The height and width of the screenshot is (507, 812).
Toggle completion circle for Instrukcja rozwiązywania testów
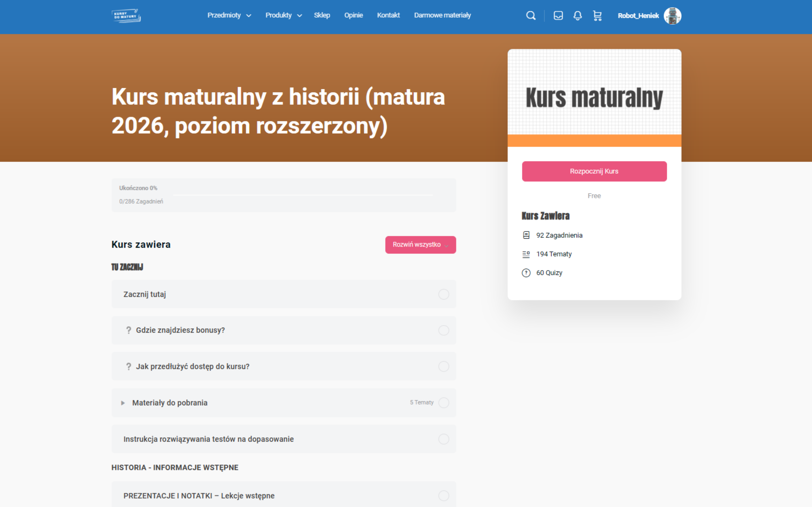click(443, 439)
